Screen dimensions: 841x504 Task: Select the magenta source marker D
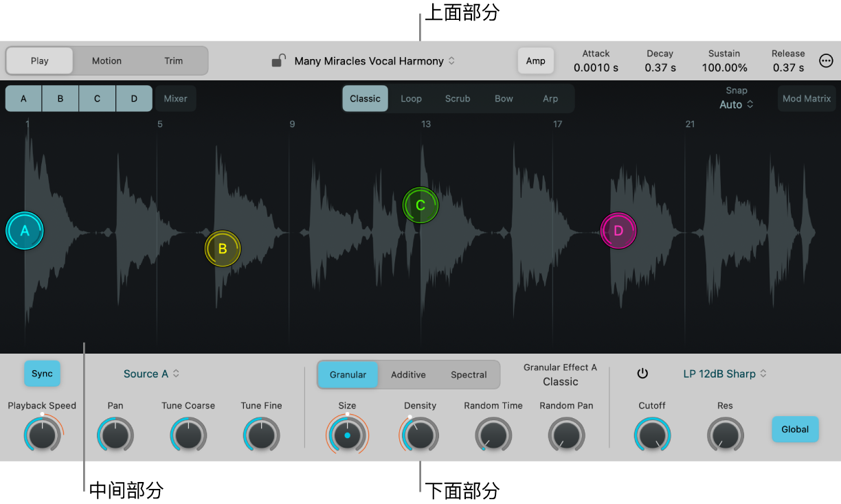[618, 230]
